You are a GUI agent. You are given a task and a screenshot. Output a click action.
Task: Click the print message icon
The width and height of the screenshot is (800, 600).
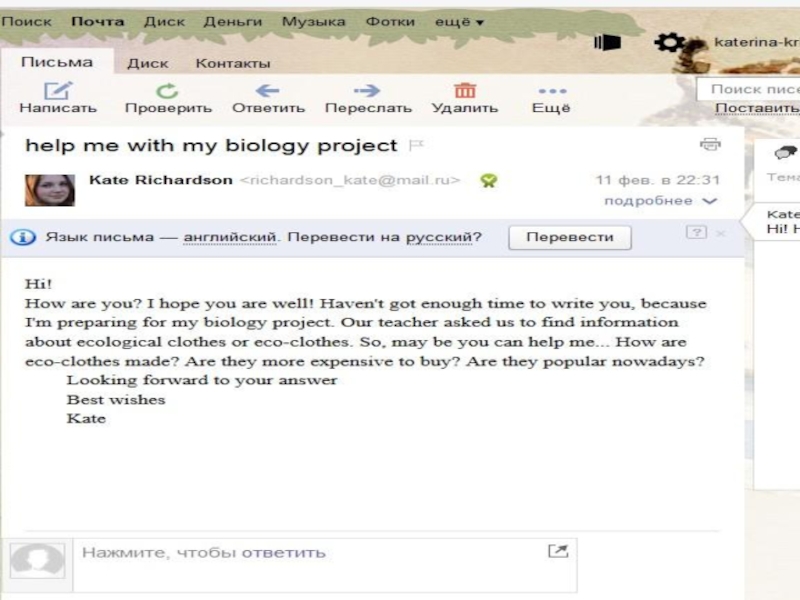pos(710,144)
